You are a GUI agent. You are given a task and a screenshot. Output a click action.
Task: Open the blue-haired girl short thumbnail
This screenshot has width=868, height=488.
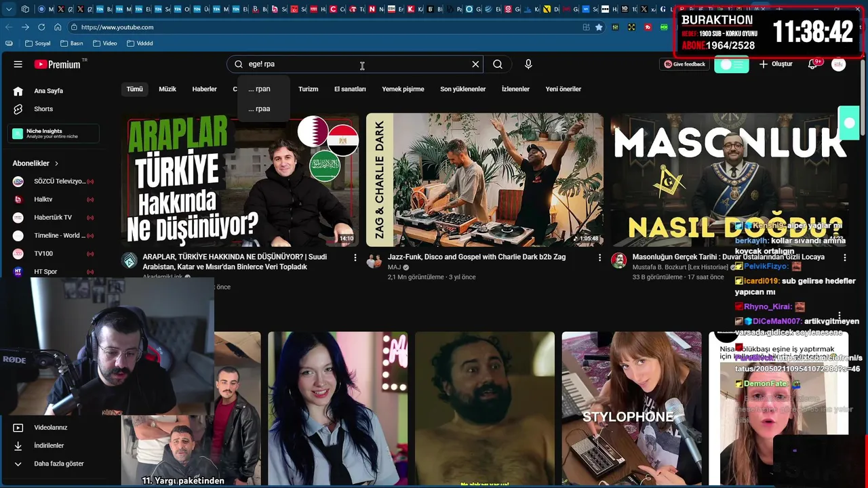338,408
